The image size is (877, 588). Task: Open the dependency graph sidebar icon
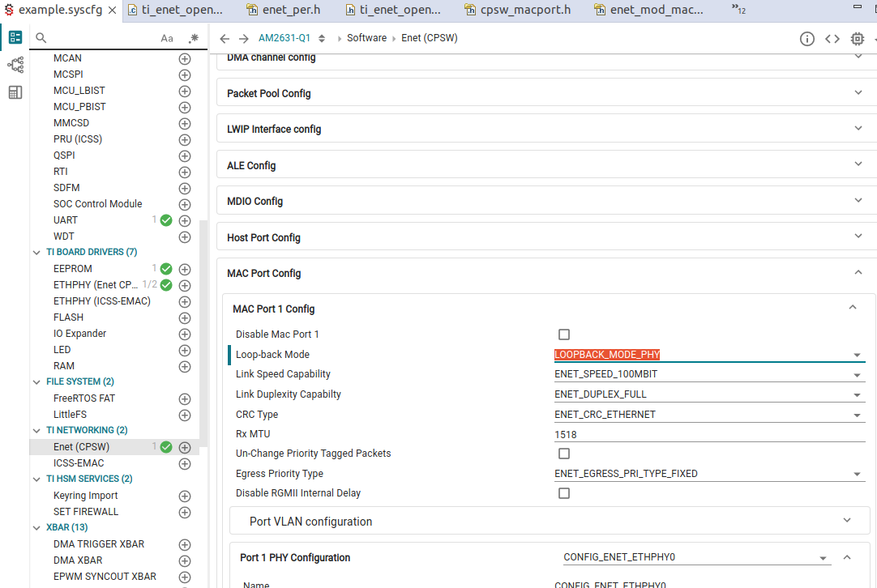tap(15, 65)
